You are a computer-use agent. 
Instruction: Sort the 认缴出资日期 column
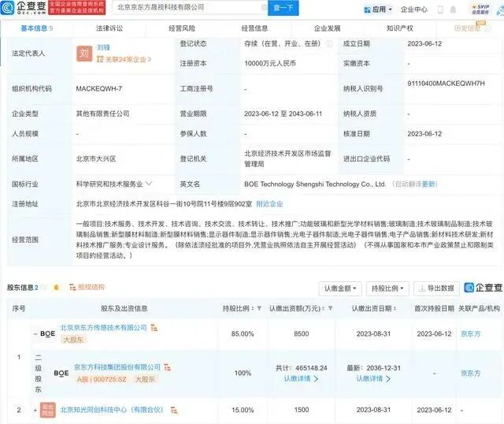click(x=395, y=308)
